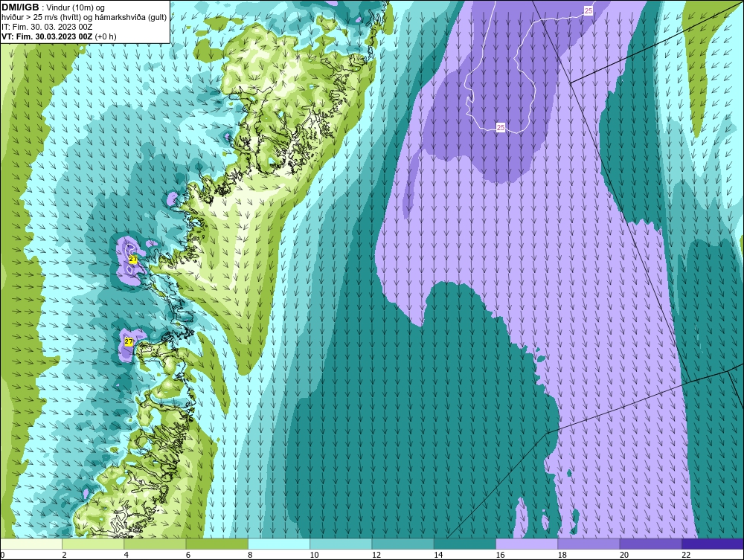The height and width of the screenshot is (560, 744).
Task: Click the legend scale number 22
Action: [x=687, y=556]
